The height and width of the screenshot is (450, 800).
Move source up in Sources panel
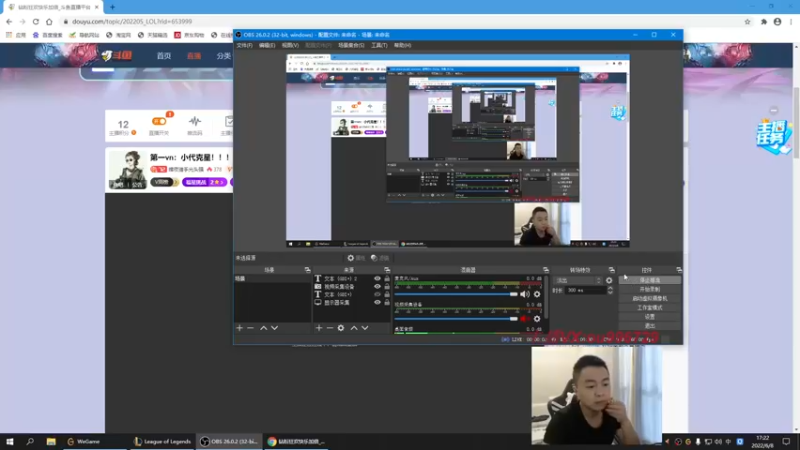click(x=354, y=328)
